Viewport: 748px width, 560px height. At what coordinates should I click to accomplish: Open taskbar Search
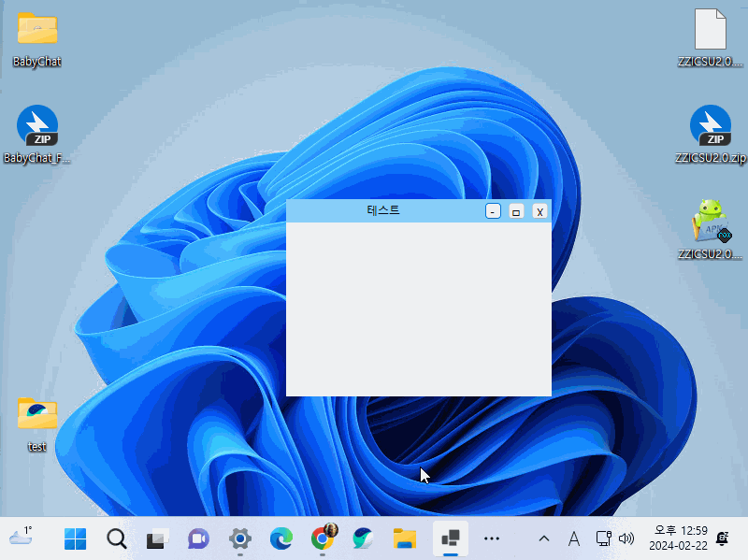click(x=116, y=538)
